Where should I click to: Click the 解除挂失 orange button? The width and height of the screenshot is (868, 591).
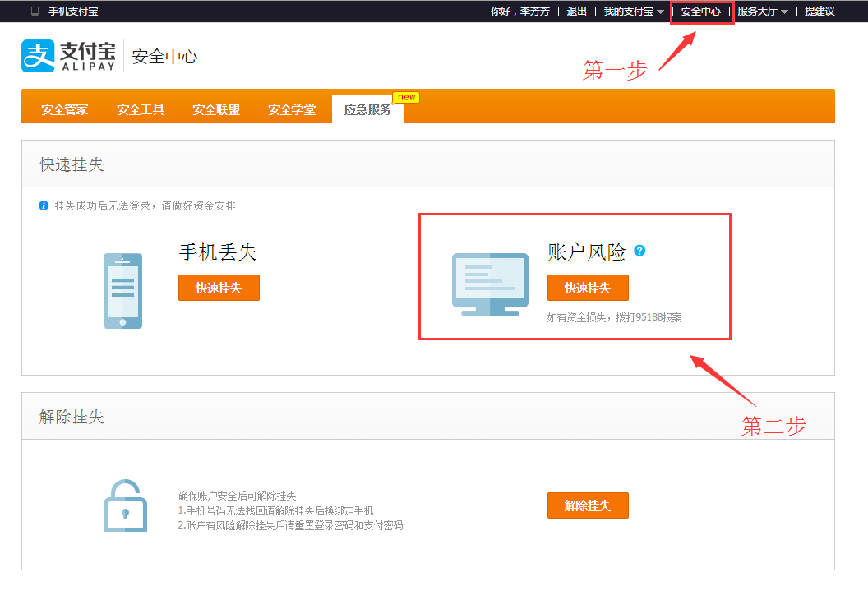tap(588, 506)
